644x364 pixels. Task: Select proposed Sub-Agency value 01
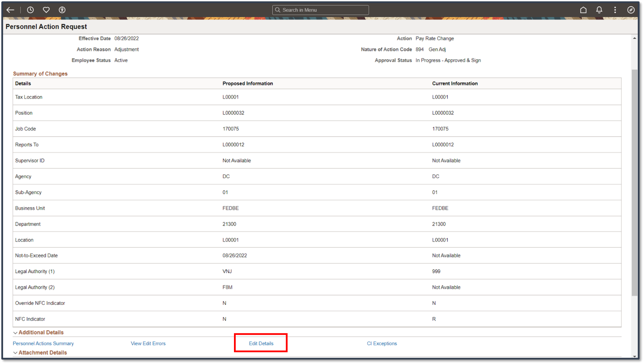click(225, 192)
